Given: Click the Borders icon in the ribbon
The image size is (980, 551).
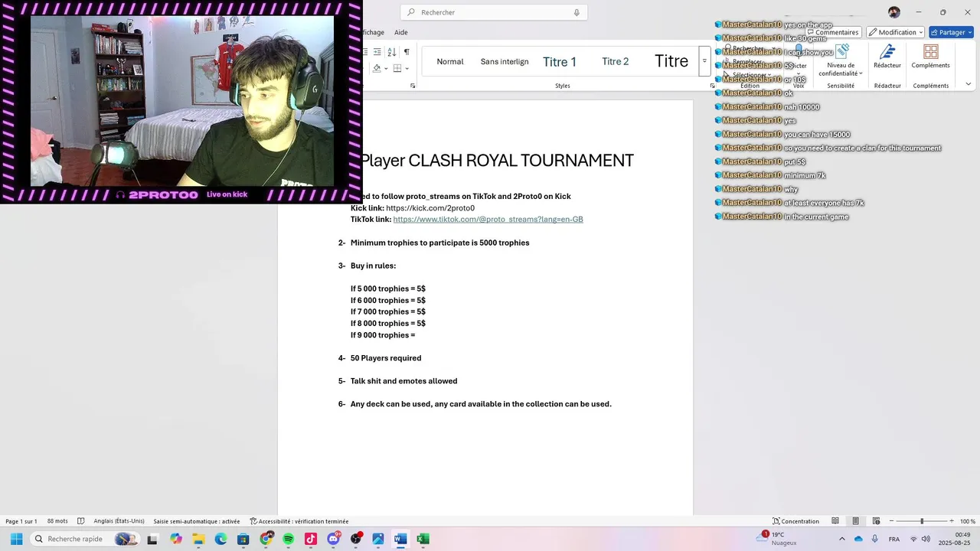Looking at the screenshot, I should point(397,68).
